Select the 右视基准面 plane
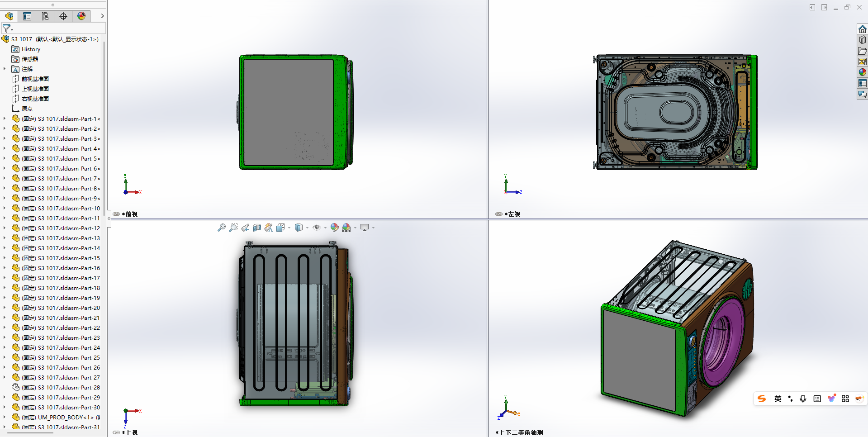This screenshot has width=868, height=437. coord(30,99)
